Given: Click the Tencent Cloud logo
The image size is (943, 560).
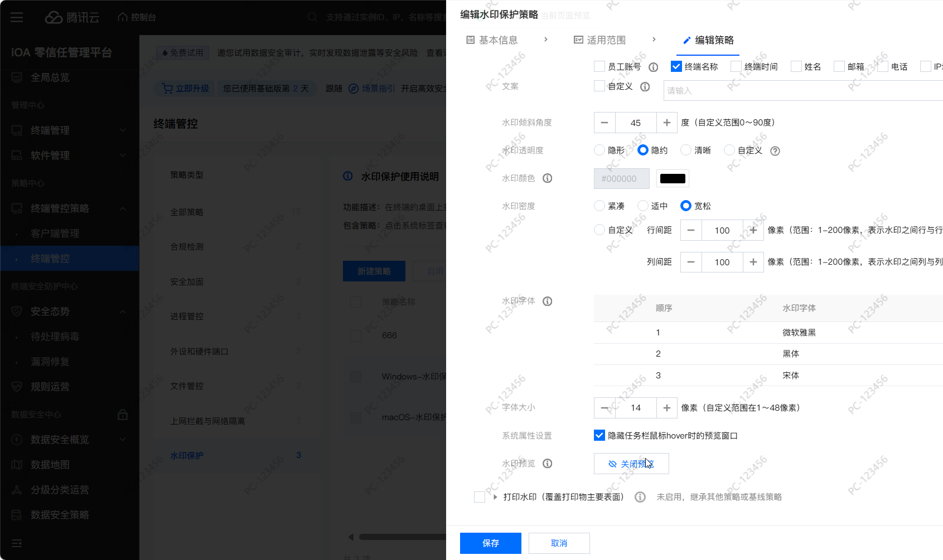Looking at the screenshot, I should [x=72, y=17].
